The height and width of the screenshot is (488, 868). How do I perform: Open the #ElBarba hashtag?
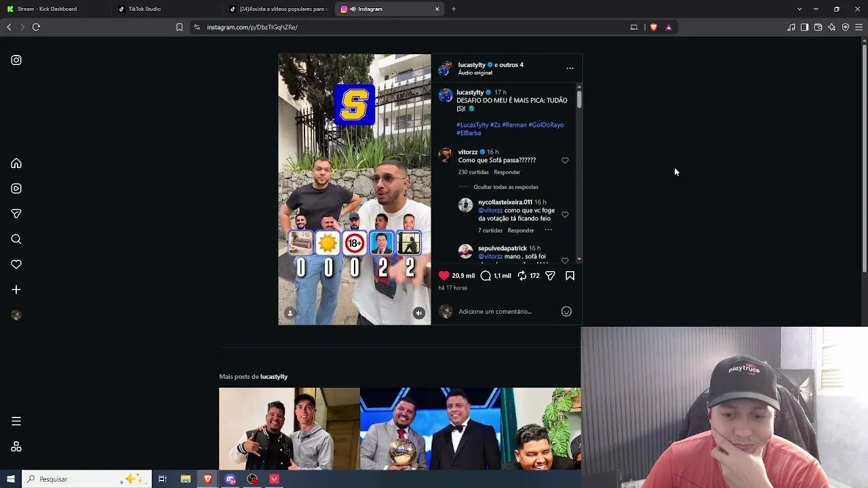[469, 134]
